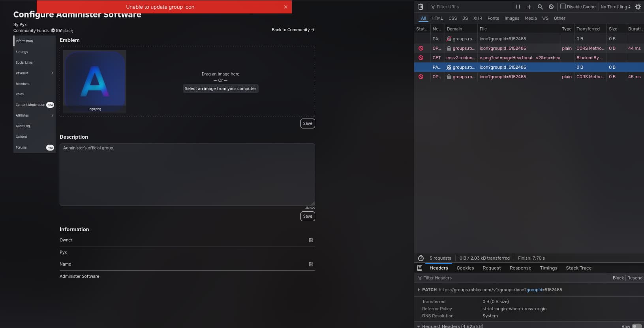Click blocked icon on the ecsv2.roblox GET row
This screenshot has height=328, width=644.
421,58
